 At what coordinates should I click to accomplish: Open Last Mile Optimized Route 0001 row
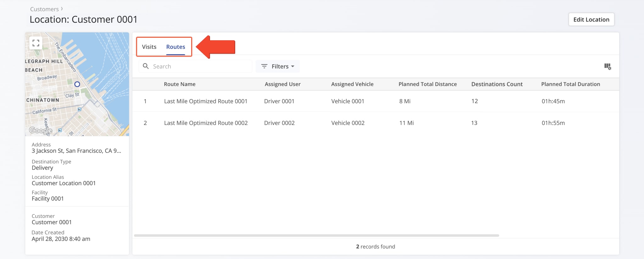[x=205, y=101]
